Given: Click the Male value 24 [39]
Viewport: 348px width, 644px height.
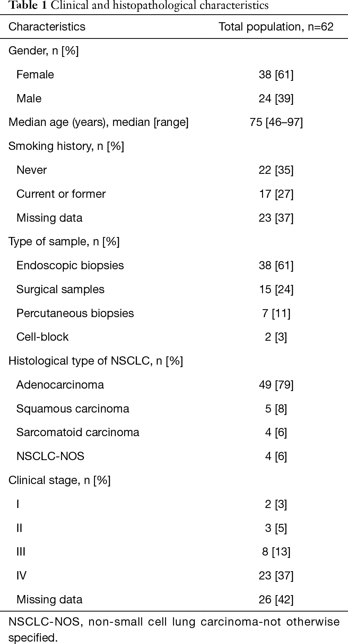Looking at the screenshot, I should coord(276,99).
